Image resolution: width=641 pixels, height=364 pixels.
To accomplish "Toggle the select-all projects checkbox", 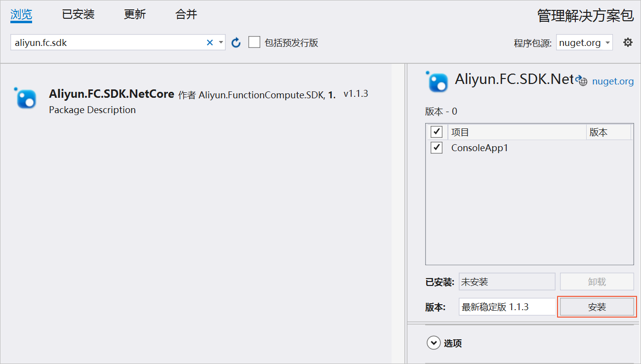I will click(x=437, y=132).
